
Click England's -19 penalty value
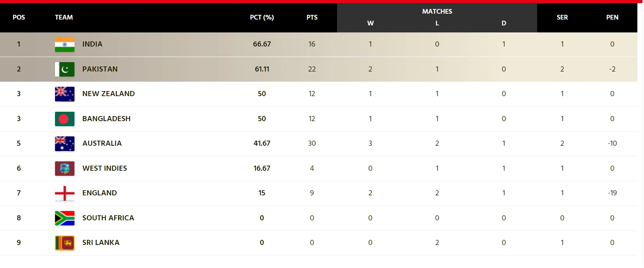[612, 193]
